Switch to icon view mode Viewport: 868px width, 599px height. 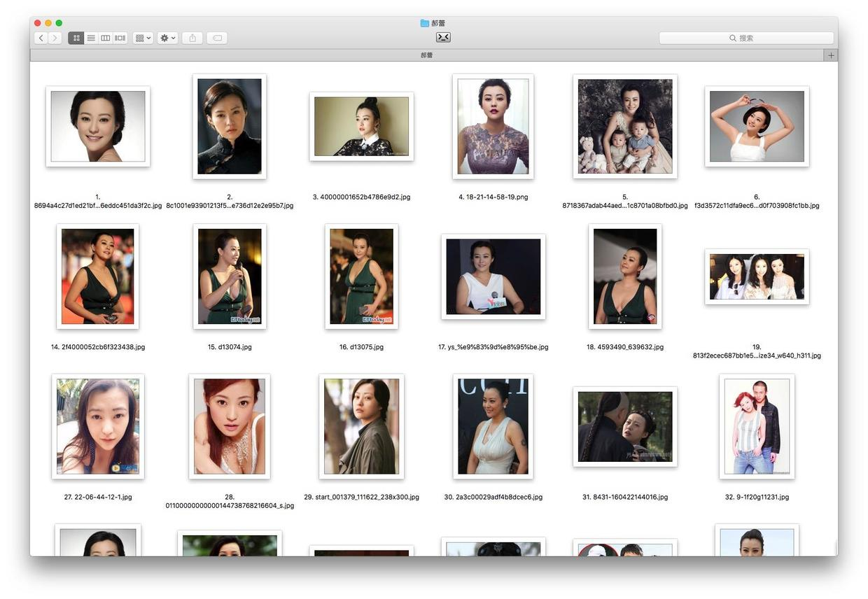(x=76, y=38)
